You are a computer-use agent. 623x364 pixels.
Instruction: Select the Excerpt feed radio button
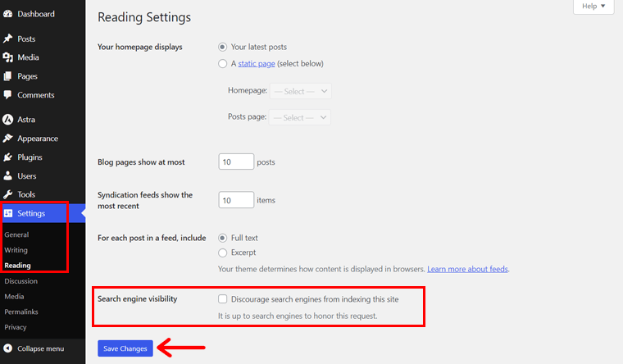[223, 253]
